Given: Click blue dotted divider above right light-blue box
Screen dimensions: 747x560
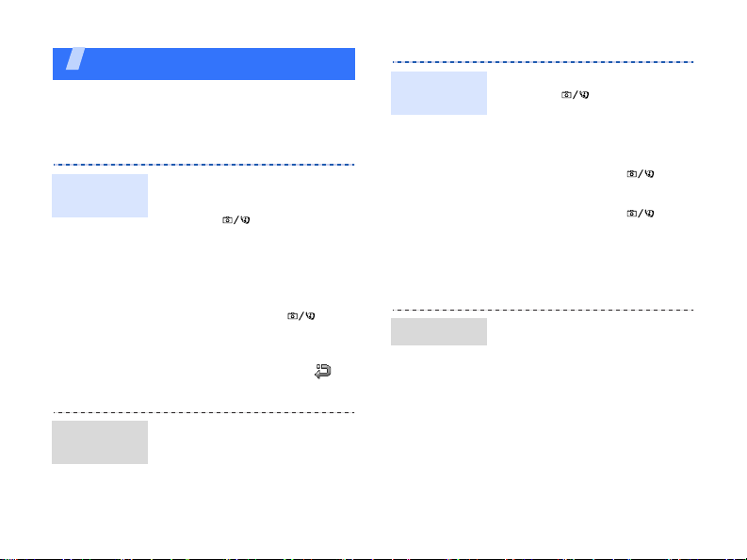Looking at the screenshot, I should click(544, 62).
